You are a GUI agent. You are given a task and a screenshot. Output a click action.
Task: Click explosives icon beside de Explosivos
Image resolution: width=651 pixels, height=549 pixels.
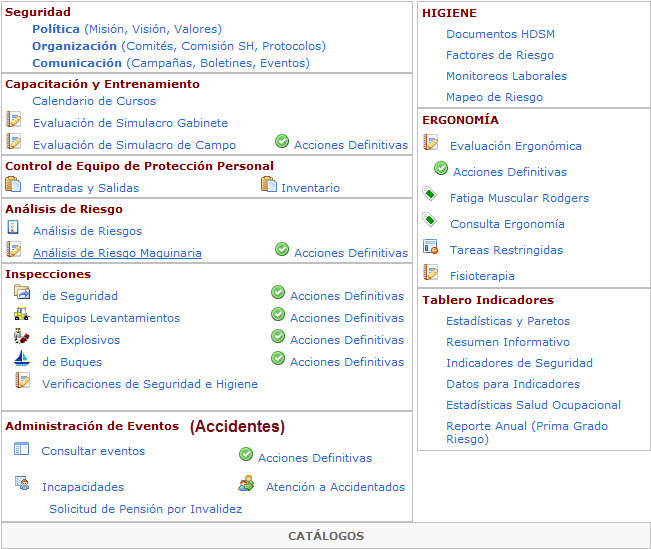[x=22, y=336]
